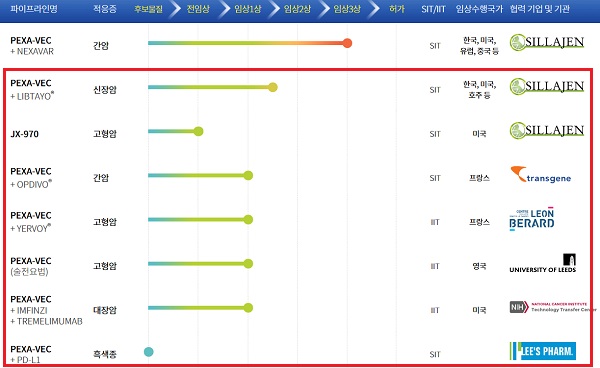
Task: Click 고형암 indication in the YERVOY row
Action: point(105,222)
